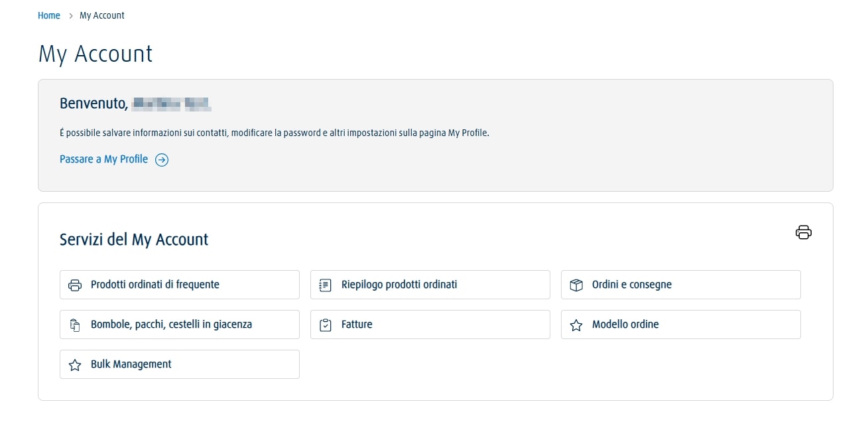Select the Fatture button label

(357, 325)
